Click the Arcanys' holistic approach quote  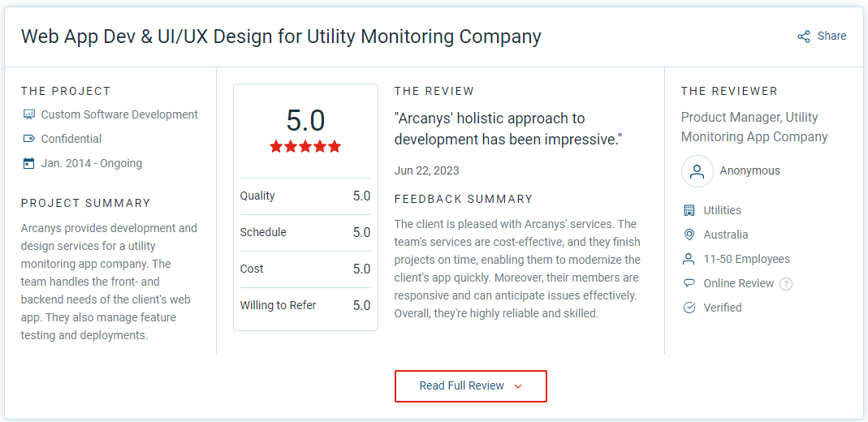click(x=507, y=129)
